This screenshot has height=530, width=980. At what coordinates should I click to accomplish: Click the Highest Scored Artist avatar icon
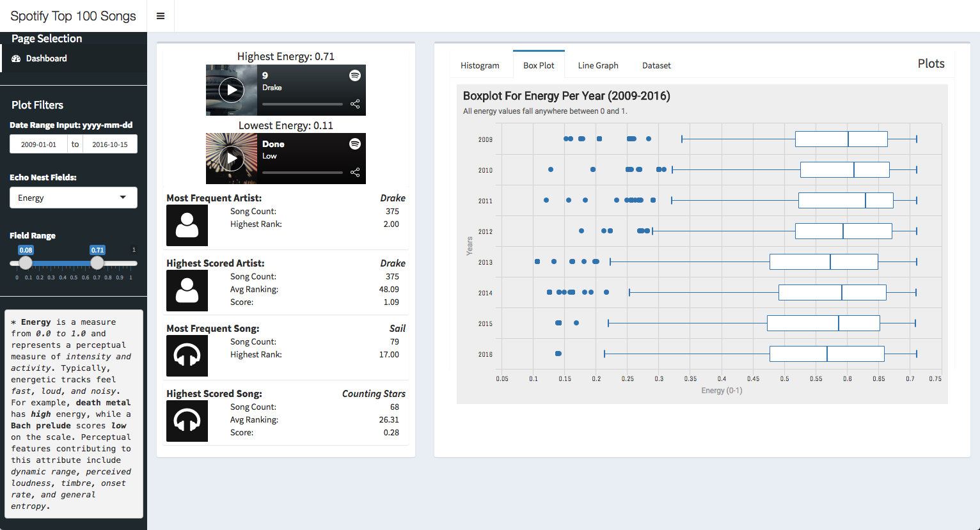coord(187,290)
